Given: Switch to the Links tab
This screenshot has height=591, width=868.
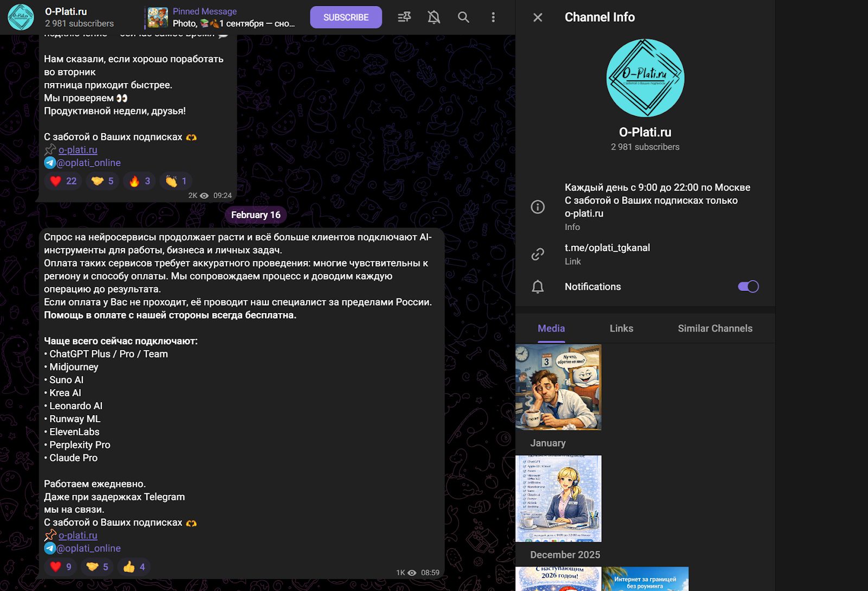Looking at the screenshot, I should point(621,328).
